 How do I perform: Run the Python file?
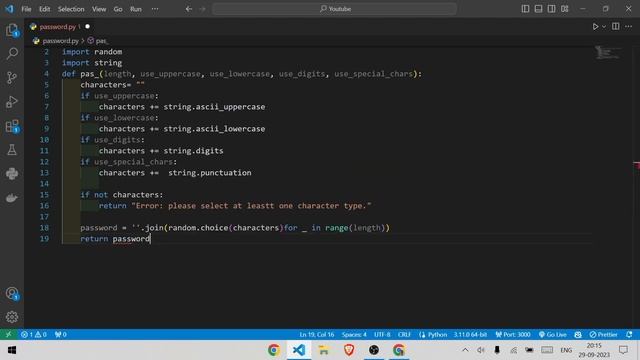[x=595, y=27]
